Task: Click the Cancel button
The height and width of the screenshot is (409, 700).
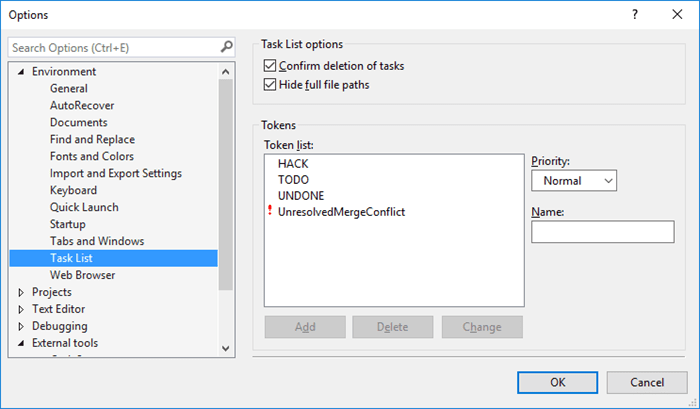Action: click(647, 383)
